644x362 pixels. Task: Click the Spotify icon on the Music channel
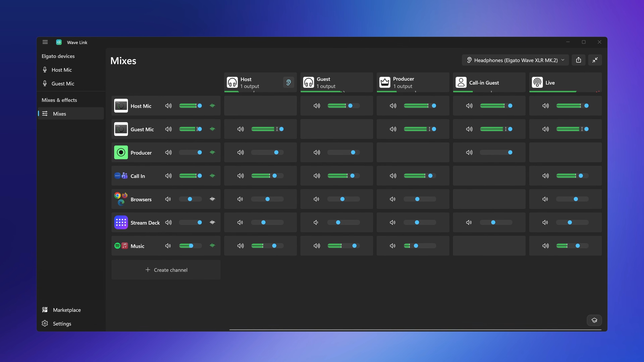117,246
